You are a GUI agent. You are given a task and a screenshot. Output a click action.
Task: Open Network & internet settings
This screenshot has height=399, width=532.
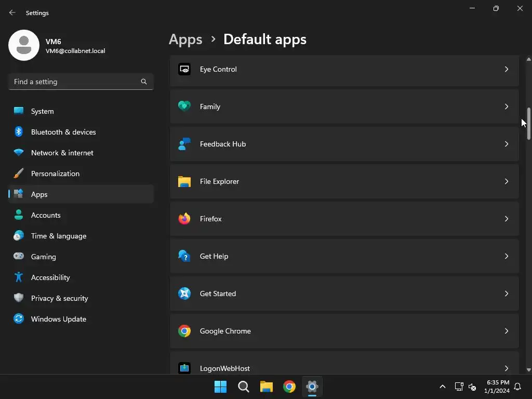(x=81, y=153)
